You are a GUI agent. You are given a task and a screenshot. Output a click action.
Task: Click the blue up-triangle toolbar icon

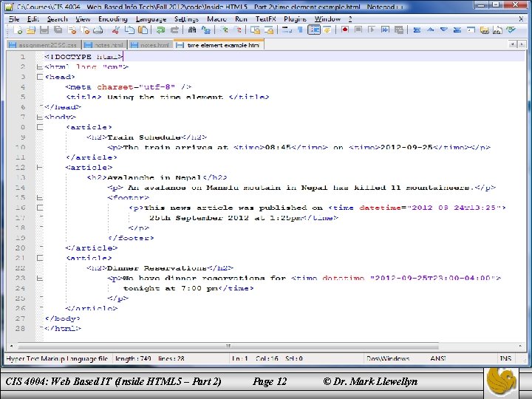tap(430, 30)
